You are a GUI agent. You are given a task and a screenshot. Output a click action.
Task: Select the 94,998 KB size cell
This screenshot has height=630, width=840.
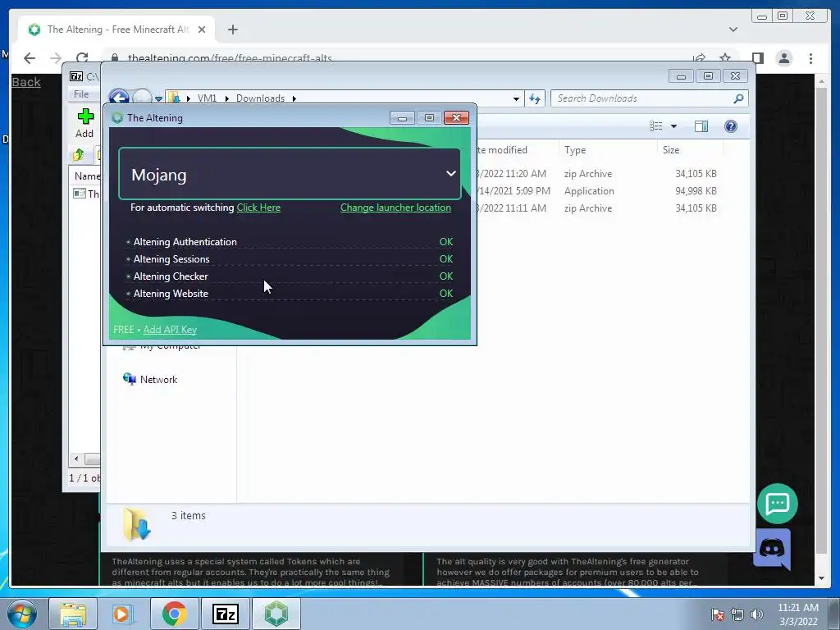[x=696, y=190]
